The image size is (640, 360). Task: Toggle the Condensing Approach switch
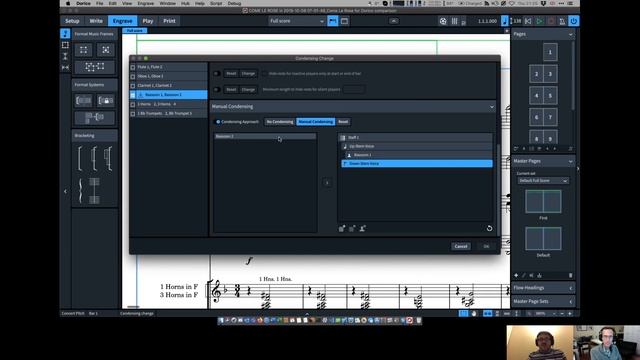[217, 122]
